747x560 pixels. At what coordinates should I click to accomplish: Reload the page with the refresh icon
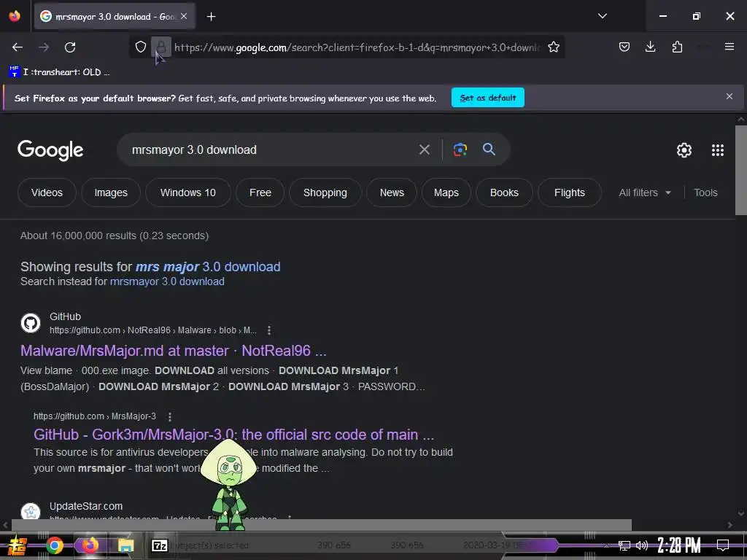coord(70,47)
